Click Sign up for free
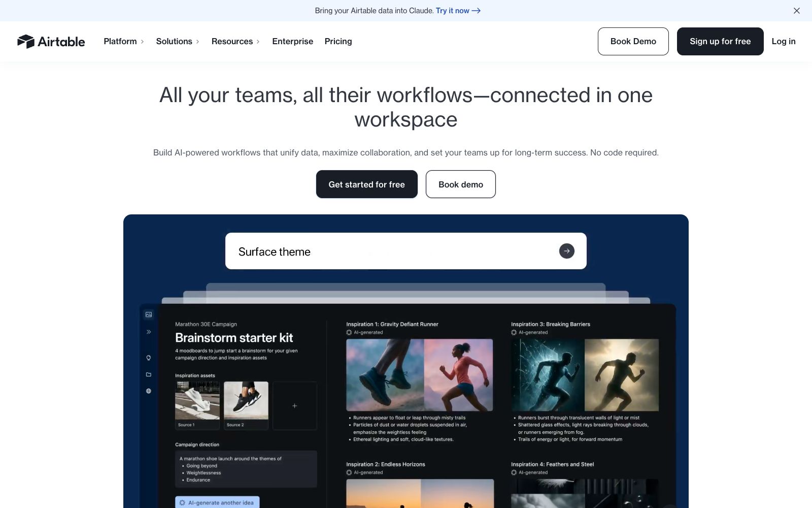 click(720, 42)
